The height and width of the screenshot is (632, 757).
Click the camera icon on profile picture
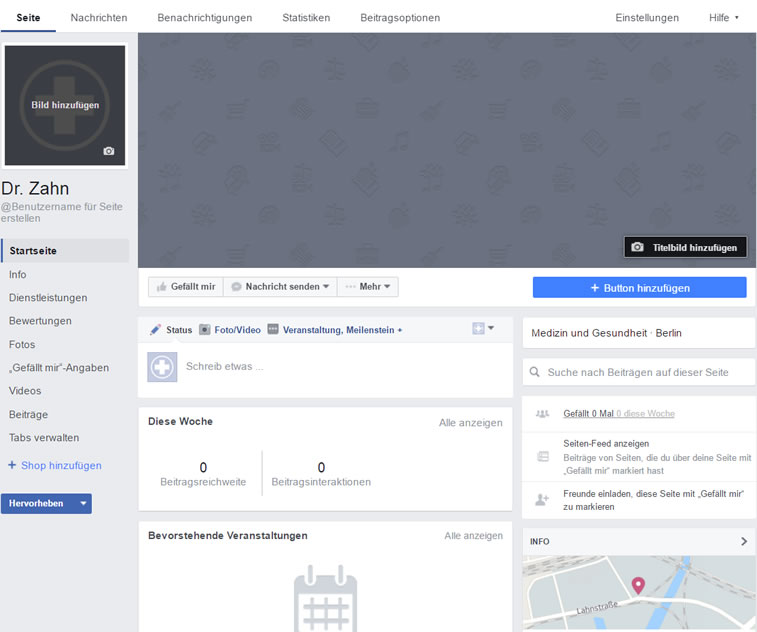pos(109,151)
